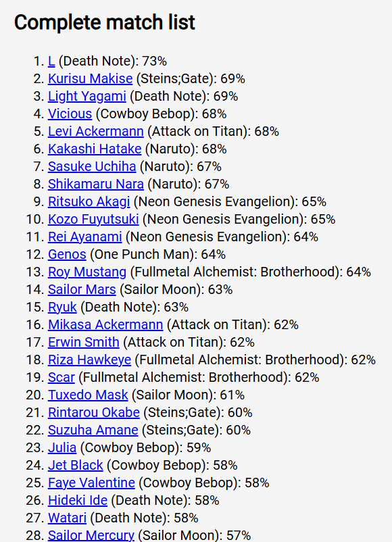Select the Genos link

[x=67, y=254]
